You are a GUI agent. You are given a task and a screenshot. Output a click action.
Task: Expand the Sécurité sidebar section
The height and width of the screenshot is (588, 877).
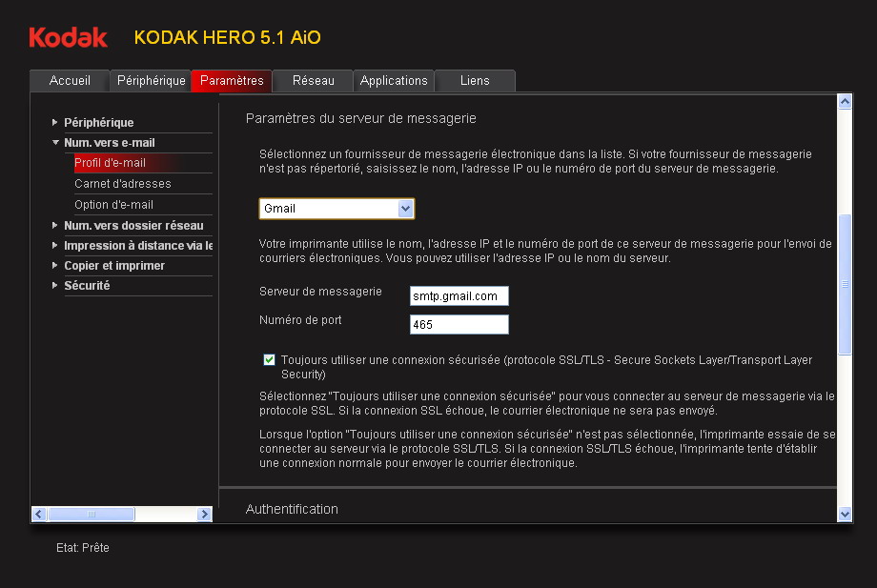pos(86,286)
